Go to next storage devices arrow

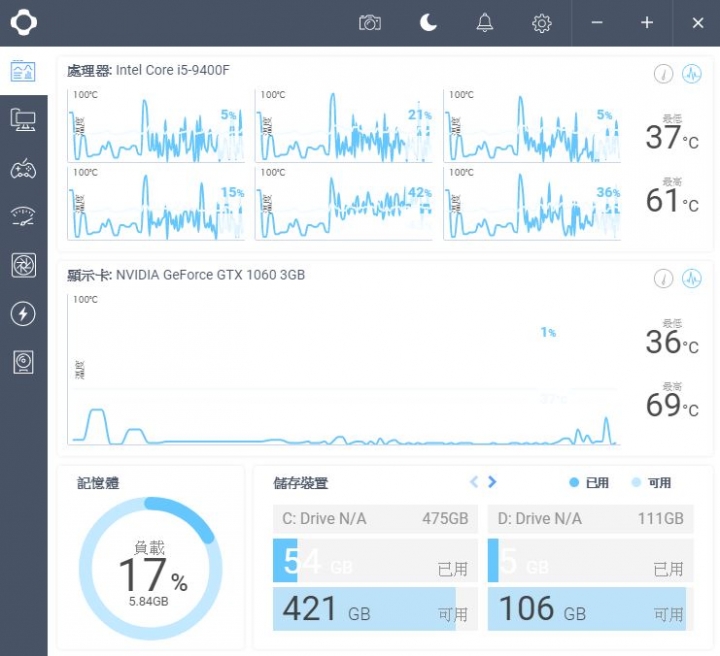tap(492, 482)
